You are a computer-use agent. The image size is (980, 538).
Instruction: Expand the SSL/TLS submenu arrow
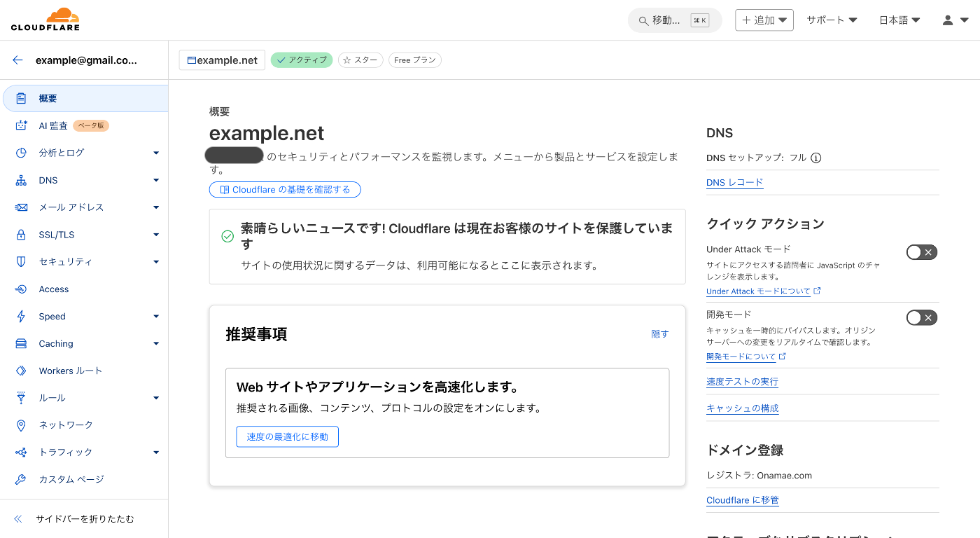(156, 235)
